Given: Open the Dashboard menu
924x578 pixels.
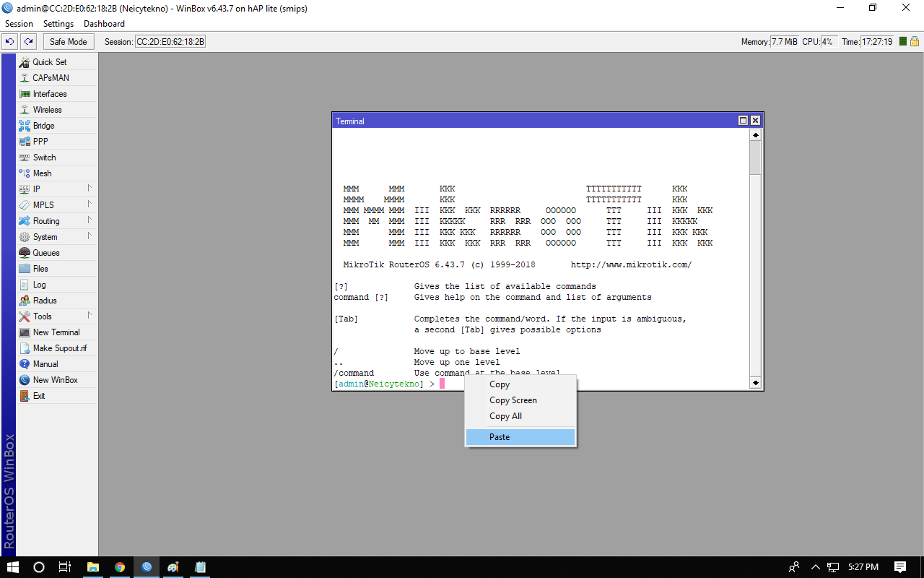Looking at the screenshot, I should (104, 24).
